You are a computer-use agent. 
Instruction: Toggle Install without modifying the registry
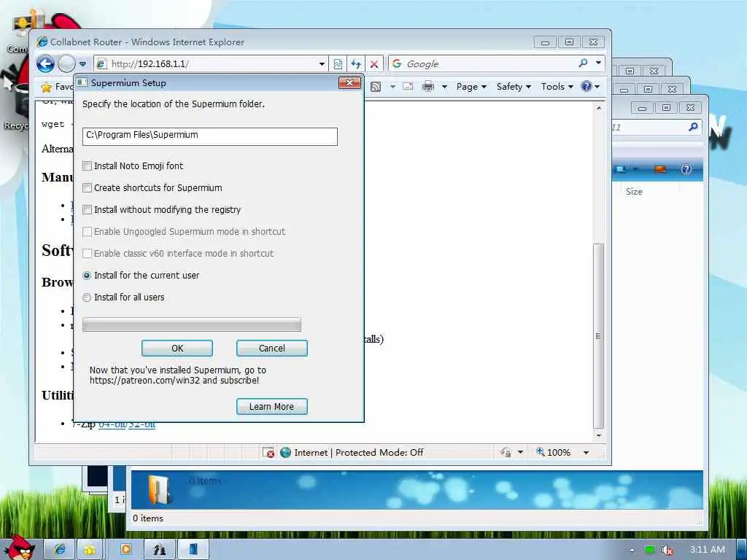pyautogui.click(x=88, y=209)
